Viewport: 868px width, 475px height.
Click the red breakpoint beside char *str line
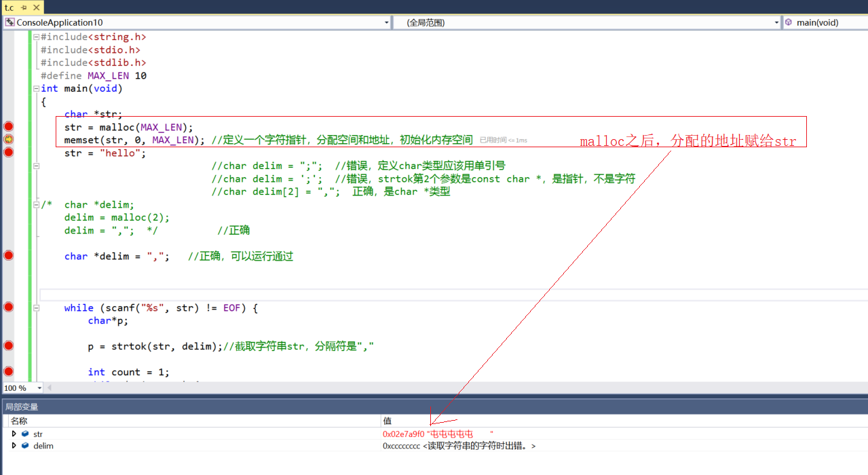coord(7,126)
